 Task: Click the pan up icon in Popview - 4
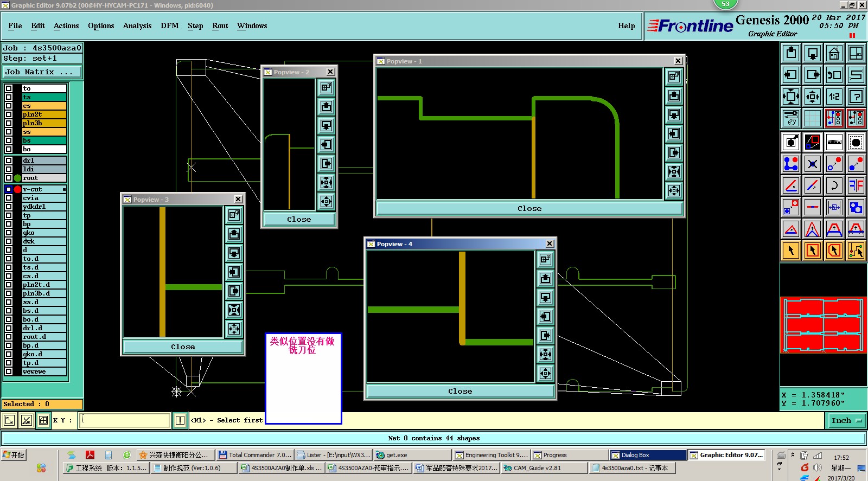[x=545, y=279]
